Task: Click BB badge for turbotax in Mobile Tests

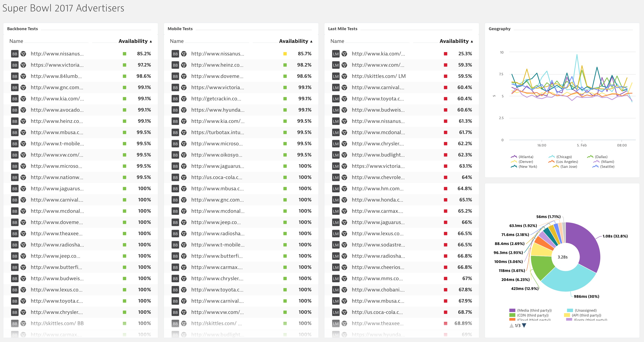Action: [x=175, y=132]
